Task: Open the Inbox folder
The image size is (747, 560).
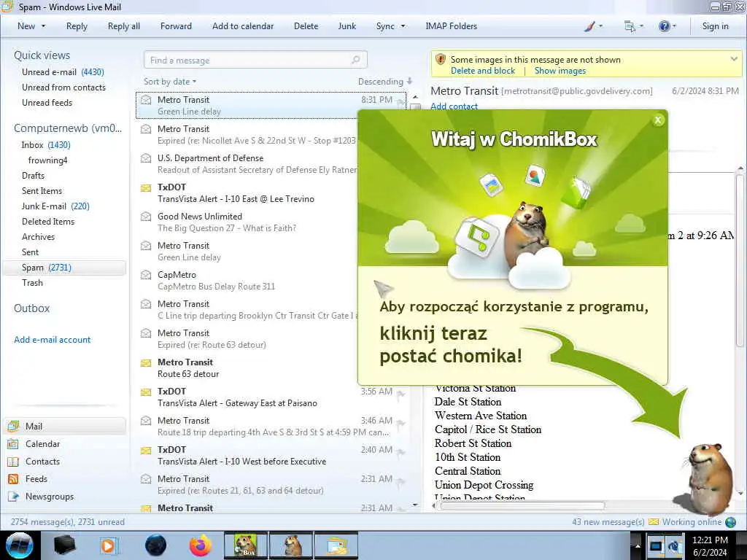Action: pyautogui.click(x=46, y=145)
